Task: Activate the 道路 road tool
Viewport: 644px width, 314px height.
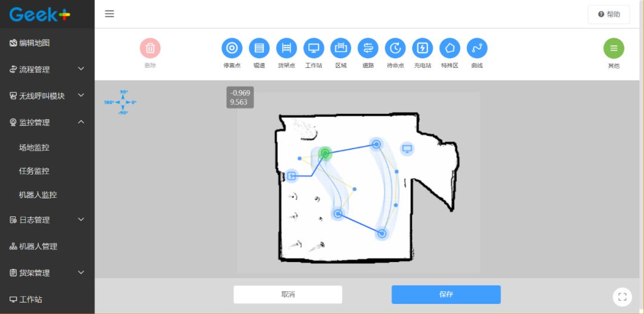Action: click(x=368, y=48)
